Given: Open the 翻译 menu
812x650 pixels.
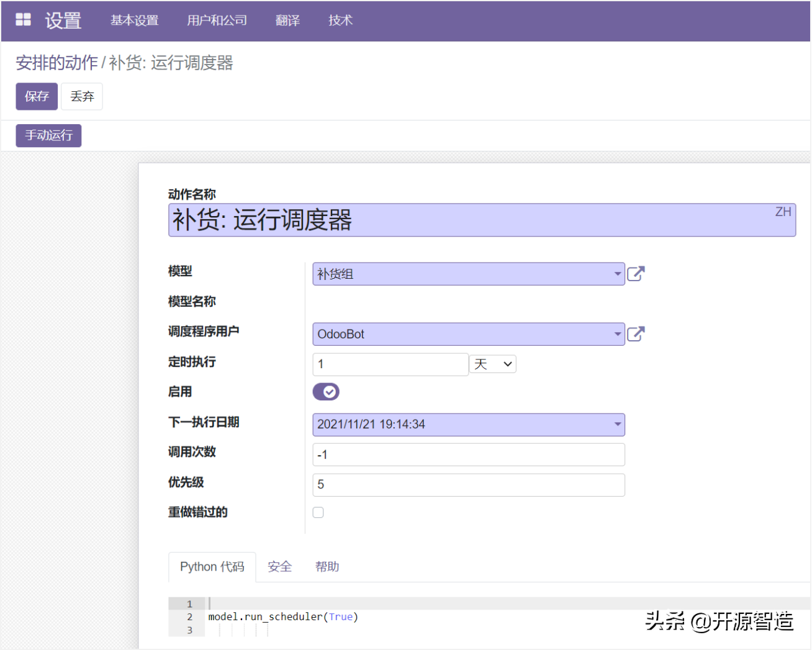Looking at the screenshot, I should (x=287, y=20).
